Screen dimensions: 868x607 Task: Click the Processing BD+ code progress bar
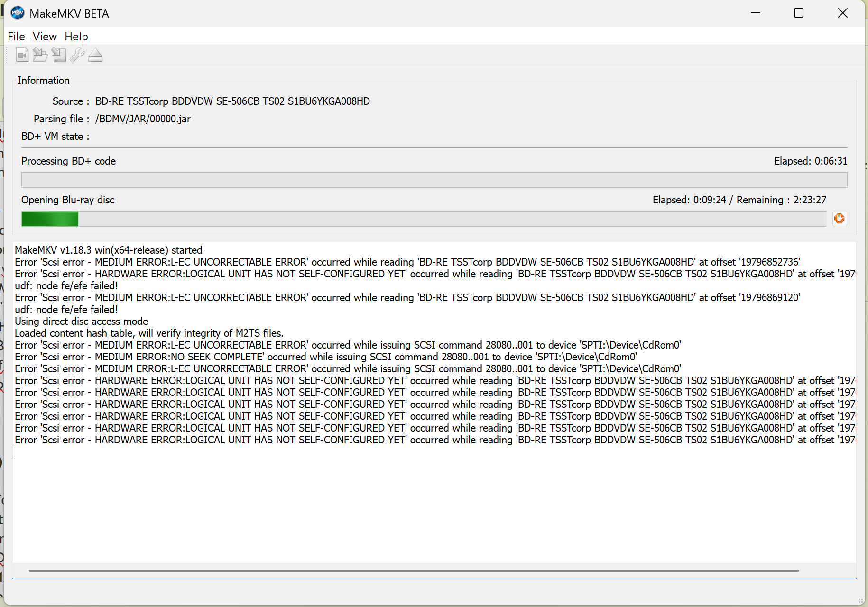tap(434, 180)
